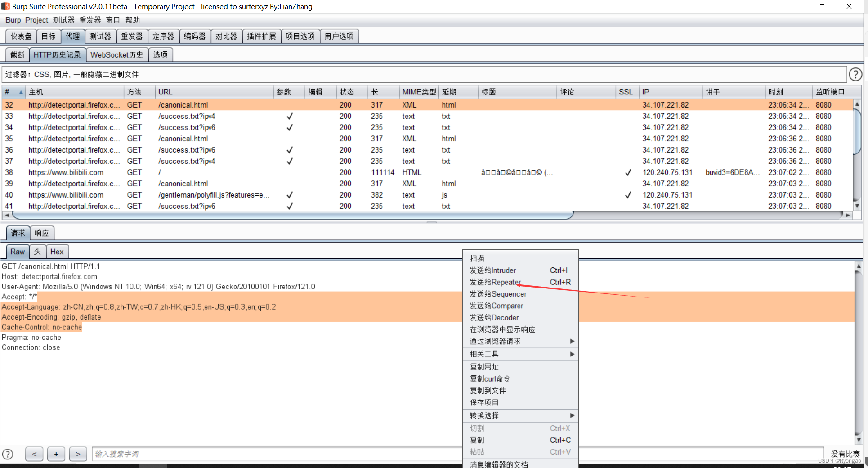Switch to the 目标 tab

[x=49, y=36]
